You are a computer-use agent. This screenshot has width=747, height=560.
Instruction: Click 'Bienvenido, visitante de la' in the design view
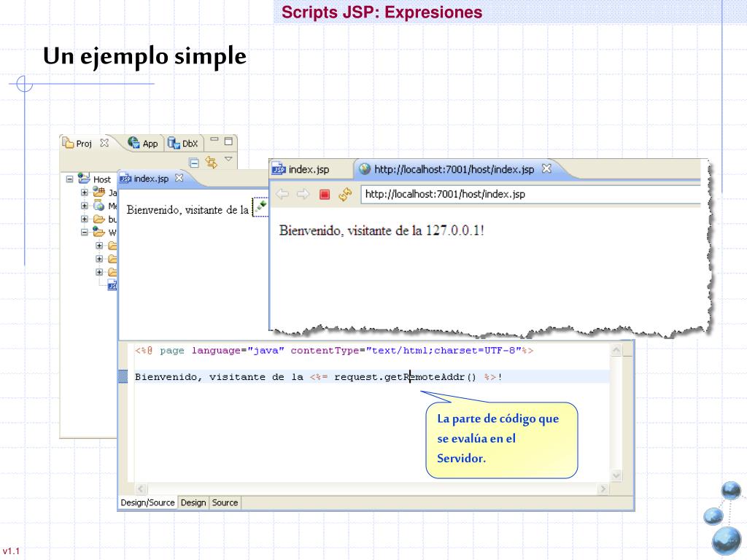click(x=187, y=209)
